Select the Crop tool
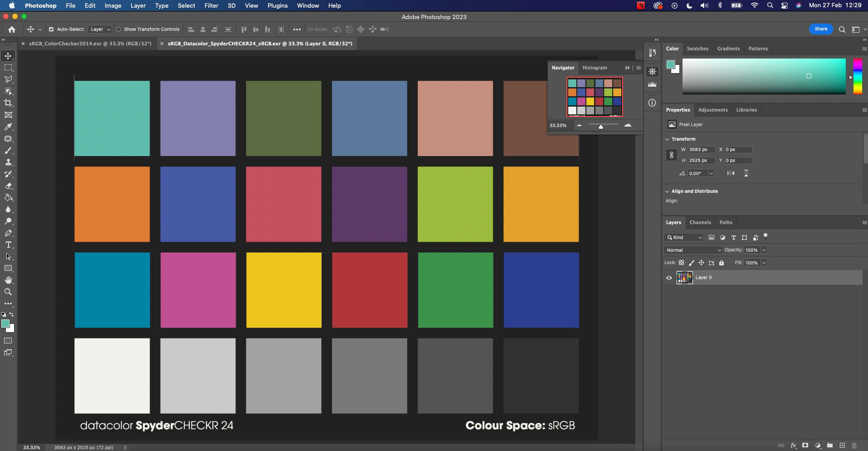The height and width of the screenshot is (451, 868). (8, 103)
